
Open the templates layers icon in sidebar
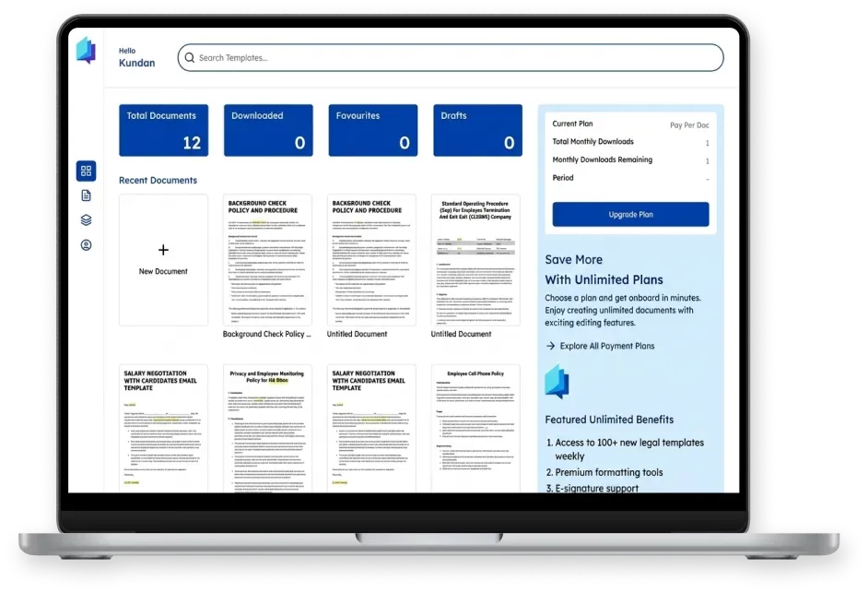pos(86,219)
